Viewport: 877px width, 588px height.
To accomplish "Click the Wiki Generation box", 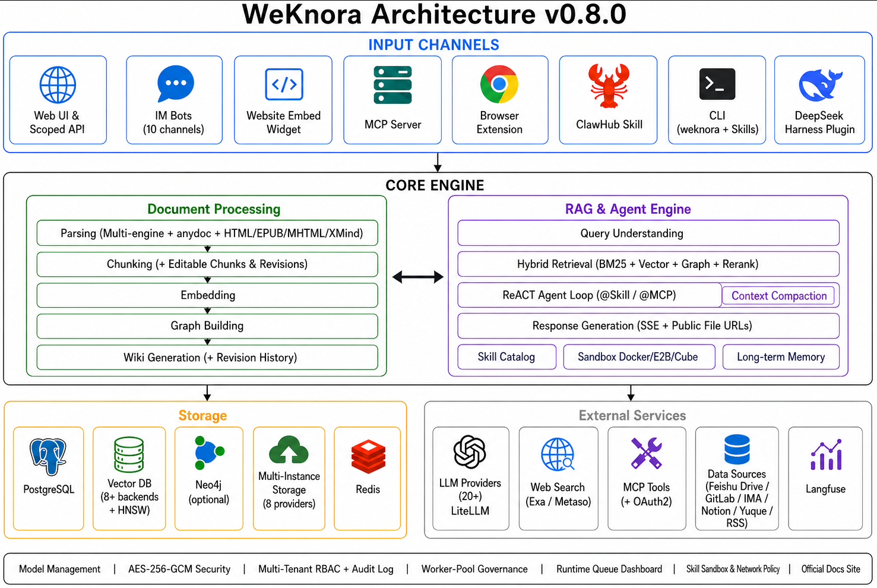I will pos(207,358).
